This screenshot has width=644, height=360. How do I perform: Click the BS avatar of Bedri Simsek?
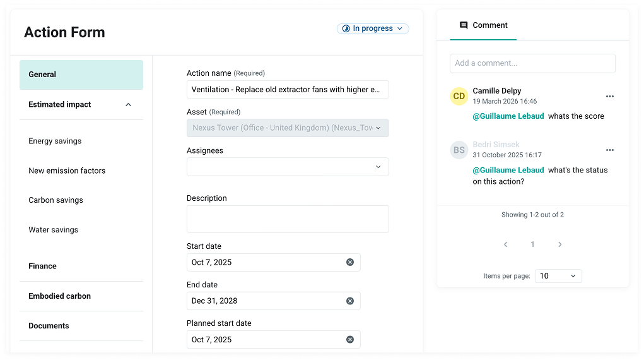pos(459,150)
